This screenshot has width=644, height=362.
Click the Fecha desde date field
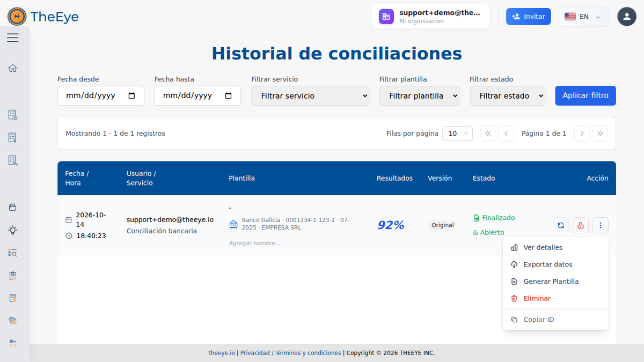[x=101, y=95]
